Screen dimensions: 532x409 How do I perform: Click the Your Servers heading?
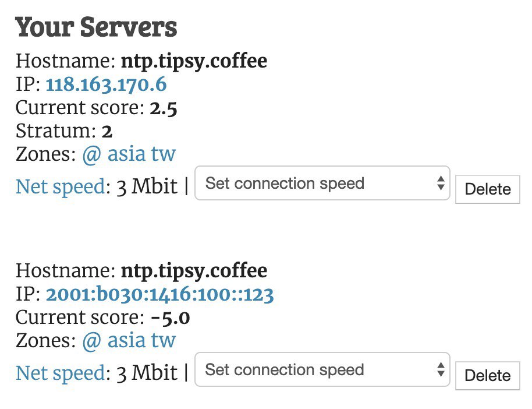pos(97,27)
